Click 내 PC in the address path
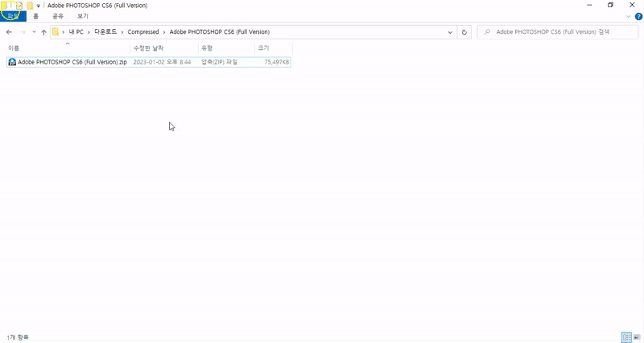The width and height of the screenshot is (644, 343). click(x=76, y=31)
